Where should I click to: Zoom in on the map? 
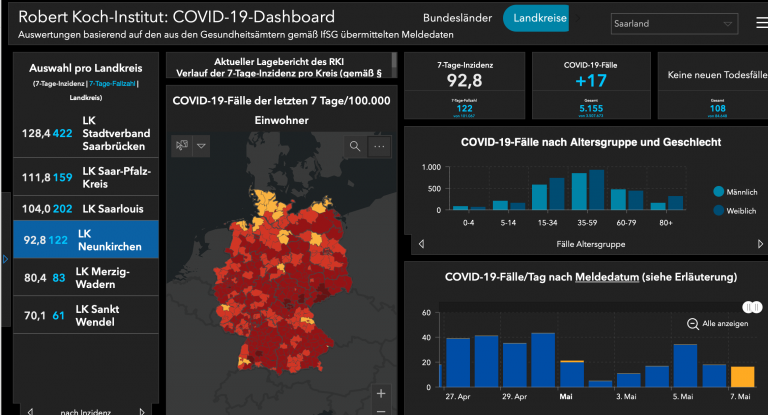click(x=380, y=393)
